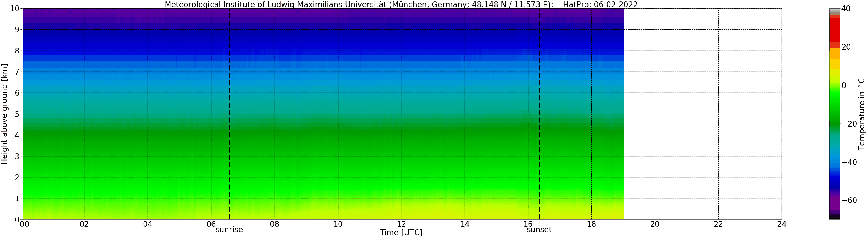Click the colorbar tick label '−20'
The width and height of the screenshot is (868, 238).
pyautogui.click(x=849, y=124)
